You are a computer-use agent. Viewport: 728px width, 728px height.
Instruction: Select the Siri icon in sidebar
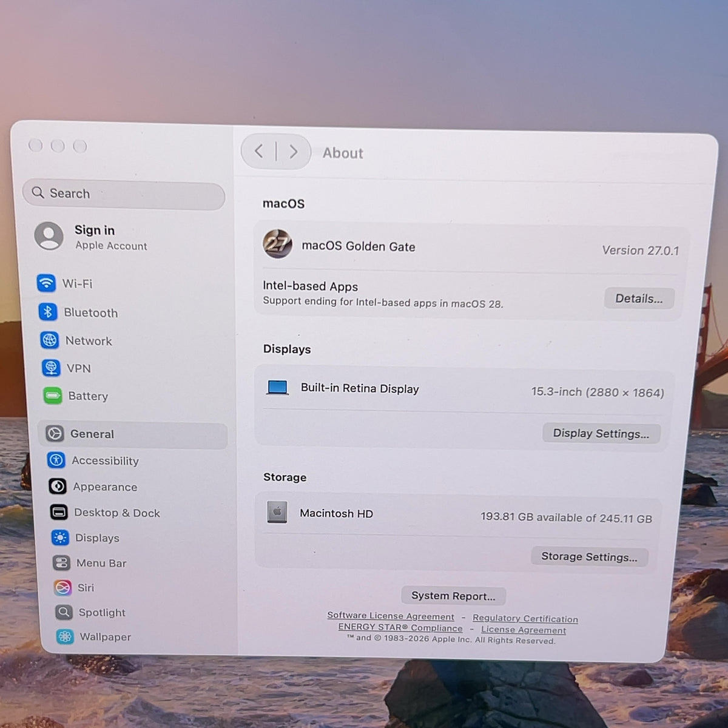(62, 587)
